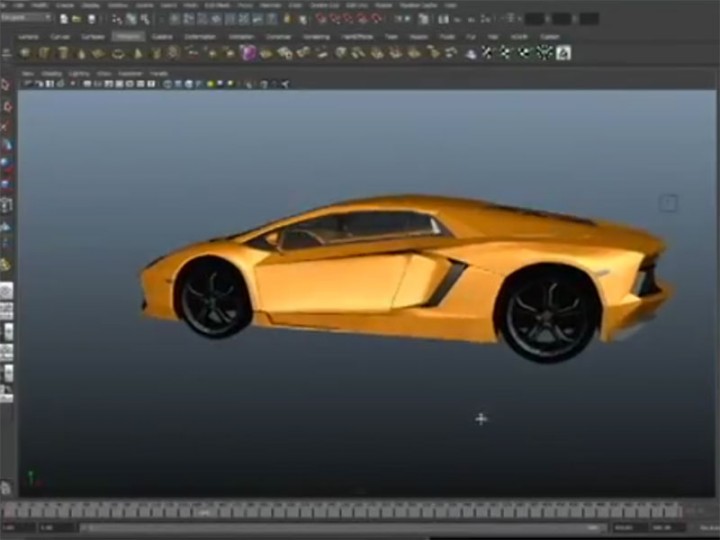Screen dimensions: 720x540
Task: Toggle Isolate Select in the panel toolbar
Action: [x=249, y=84]
